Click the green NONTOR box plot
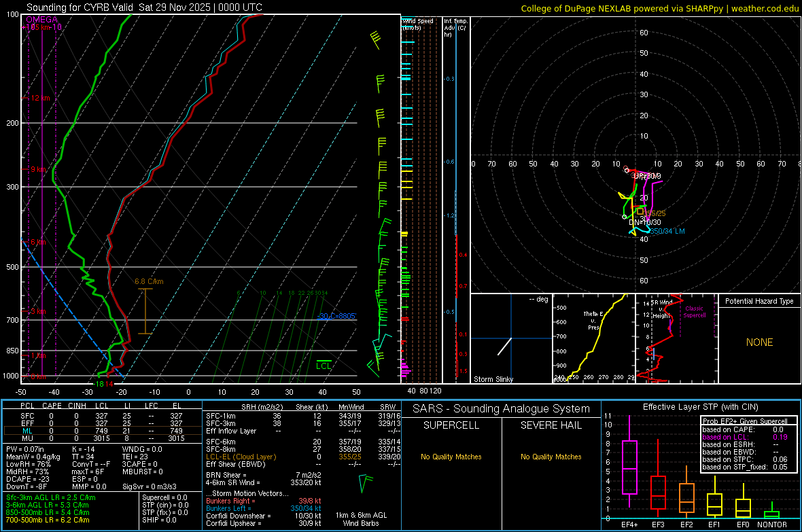This screenshot has width=802, height=532. coord(772,512)
